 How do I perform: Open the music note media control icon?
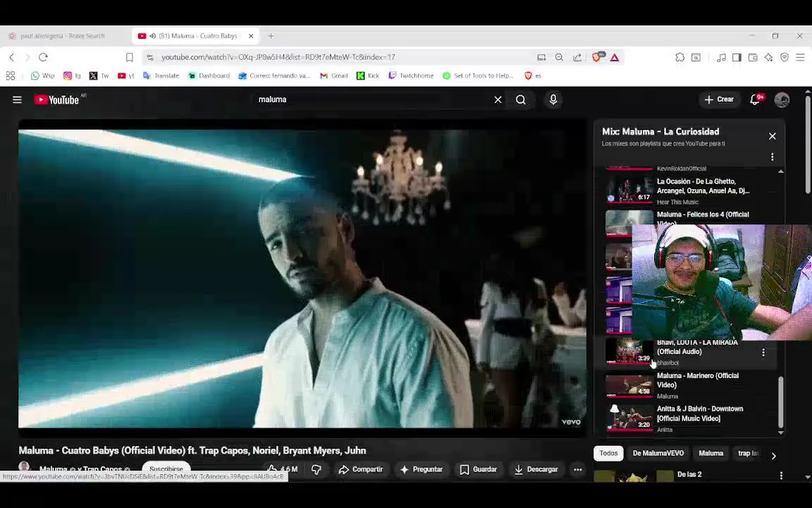(721, 57)
